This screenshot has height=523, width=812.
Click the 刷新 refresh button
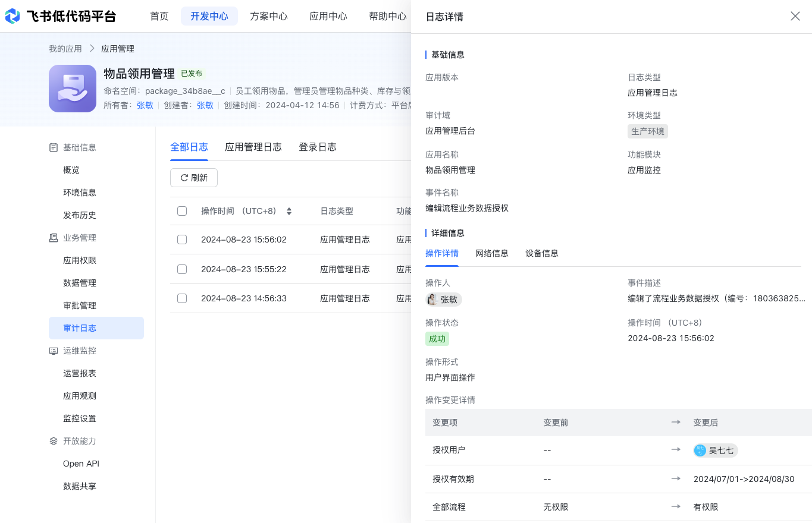click(x=194, y=178)
